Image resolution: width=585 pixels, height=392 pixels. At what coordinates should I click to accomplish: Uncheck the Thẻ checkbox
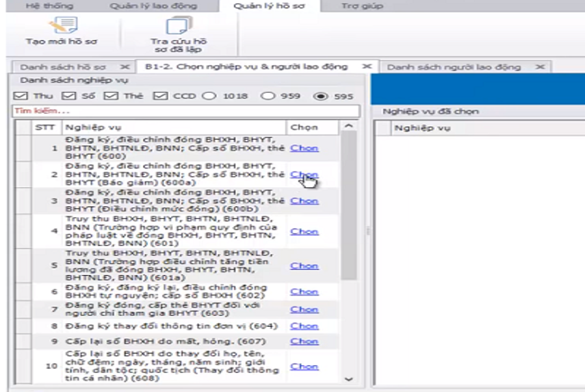tap(111, 96)
